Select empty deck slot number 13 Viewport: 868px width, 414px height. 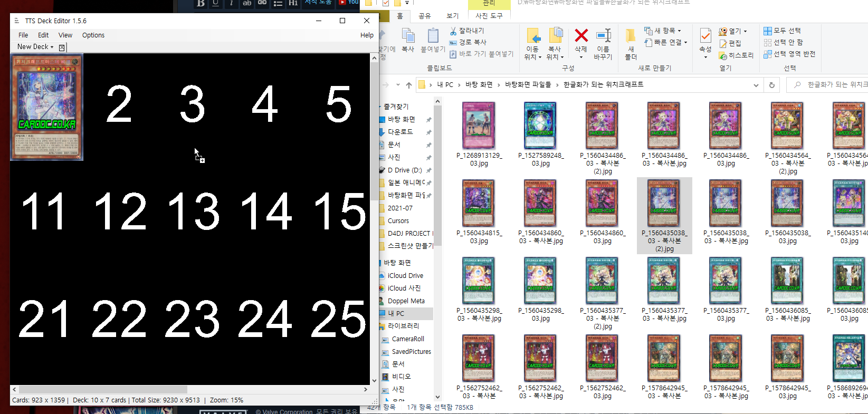coord(193,211)
